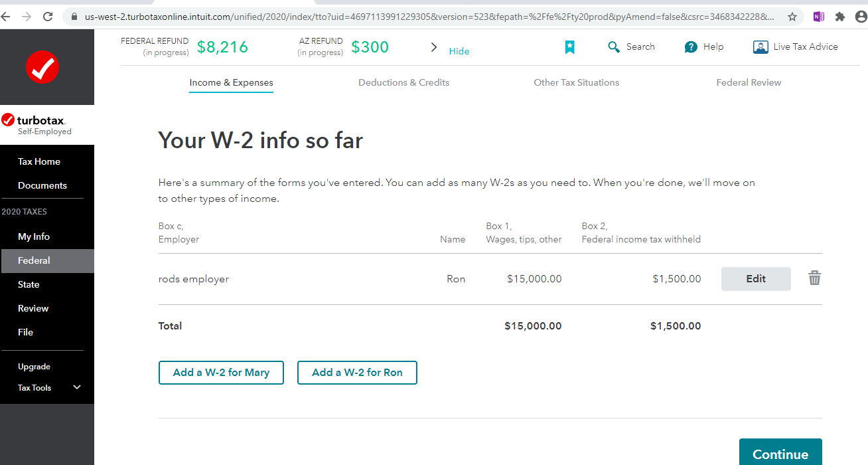The width and height of the screenshot is (868, 465).
Task: Click the TurboTax red checkmark logo
Action: point(42,67)
